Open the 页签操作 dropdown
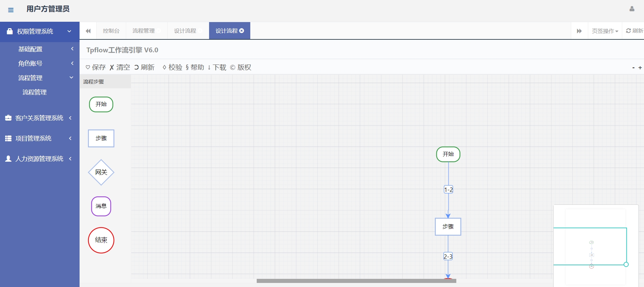 click(x=605, y=31)
